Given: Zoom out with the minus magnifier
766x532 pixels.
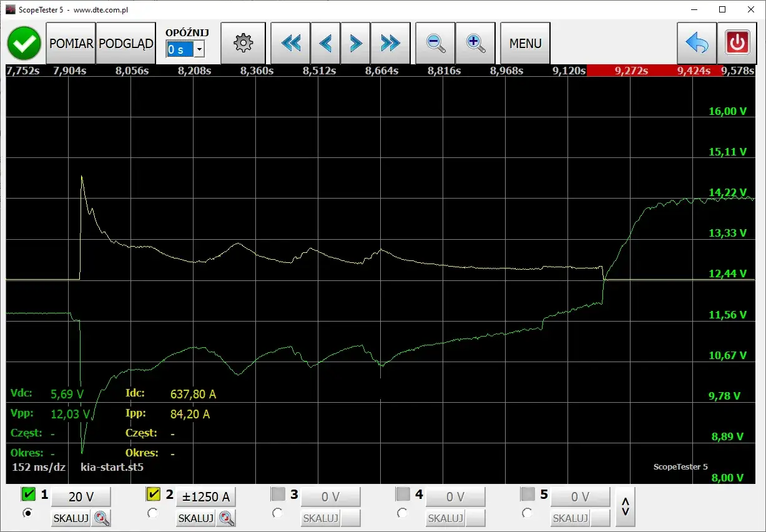Looking at the screenshot, I should click(435, 43).
